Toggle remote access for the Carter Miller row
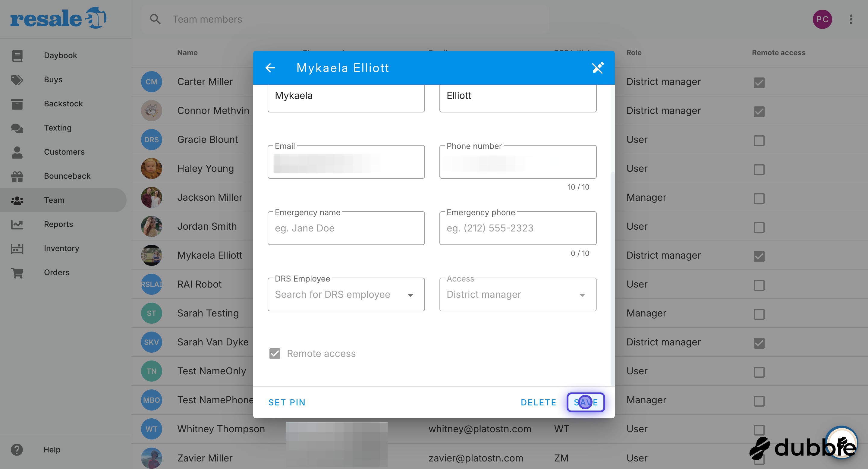Screen dimensions: 868x469 759,83
